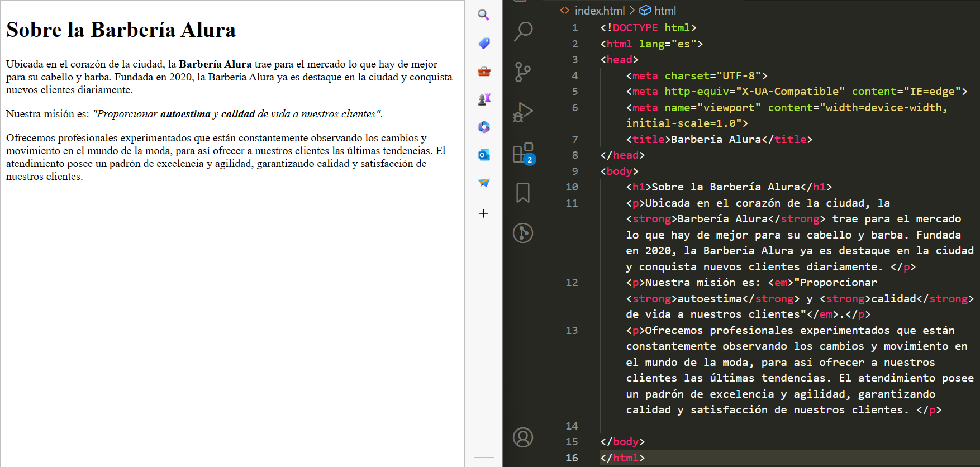Open the Bookmarks view in the VS Code activity bar

pos(523,193)
